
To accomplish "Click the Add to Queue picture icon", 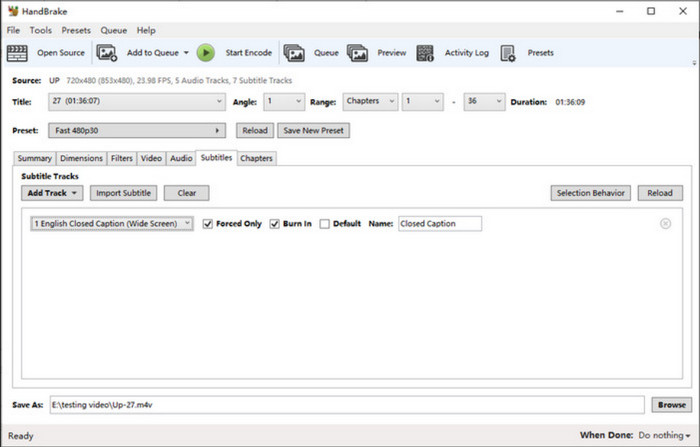I will coord(107,53).
